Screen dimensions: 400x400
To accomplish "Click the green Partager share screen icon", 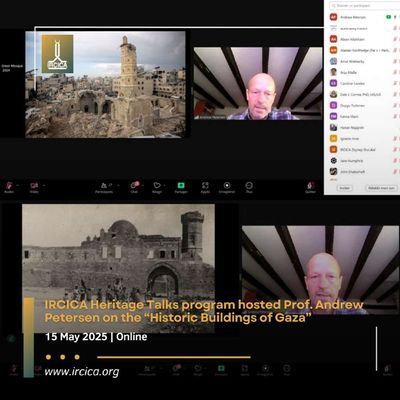I will [x=181, y=185].
